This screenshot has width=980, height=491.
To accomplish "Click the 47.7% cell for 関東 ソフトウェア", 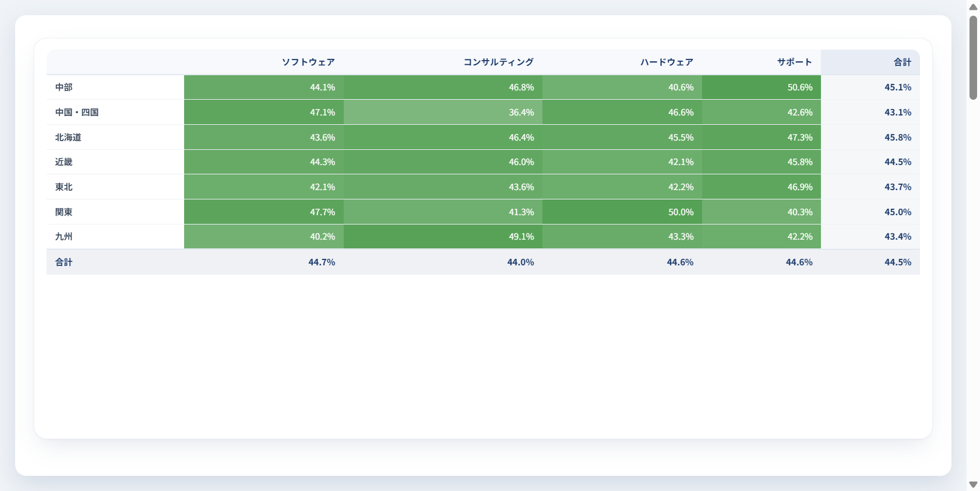I will point(264,212).
